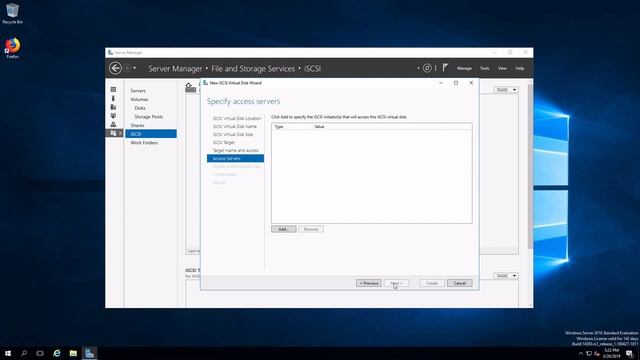Open the Firefox desktop shortcut
The width and height of the screenshot is (640, 360).
[x=12, y=48]
